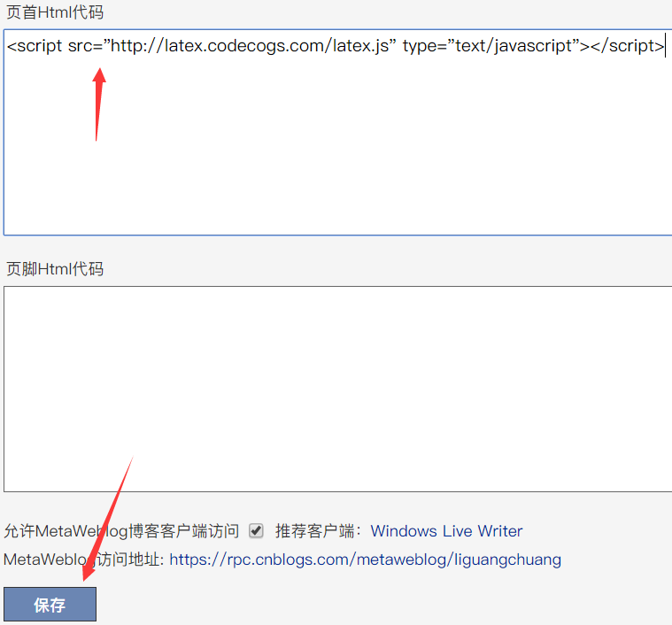The width and height of the screenshot is (672, 625).
Task: Open the Windows Live Writer link
Action: (x=446, y=531)
